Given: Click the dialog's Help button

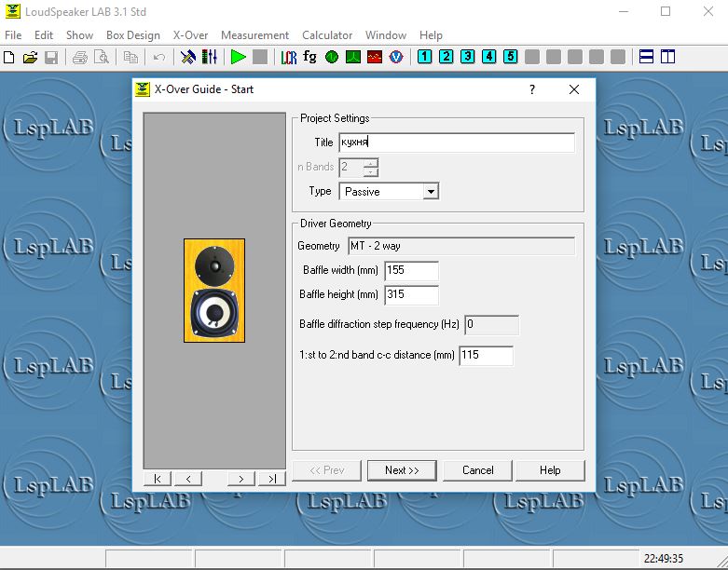Looking at the screenshot, I should tap(550, 470).
